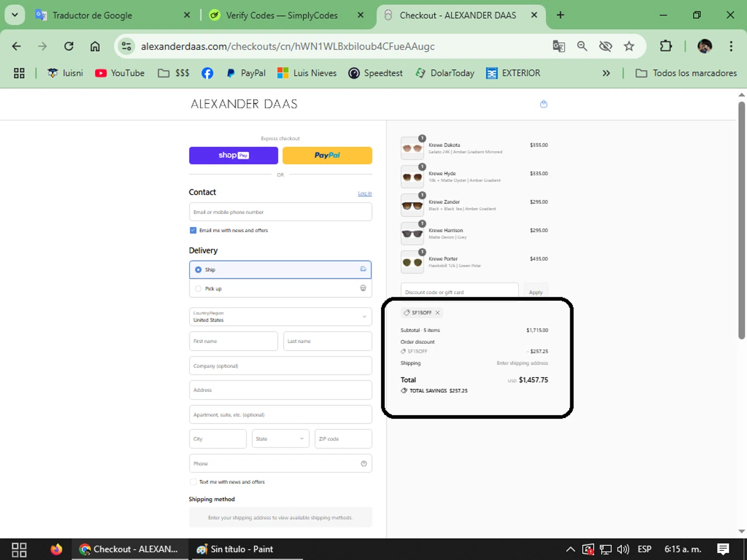
Task: Open the Speedtest bookmark
Action: (x=375, y=73)
